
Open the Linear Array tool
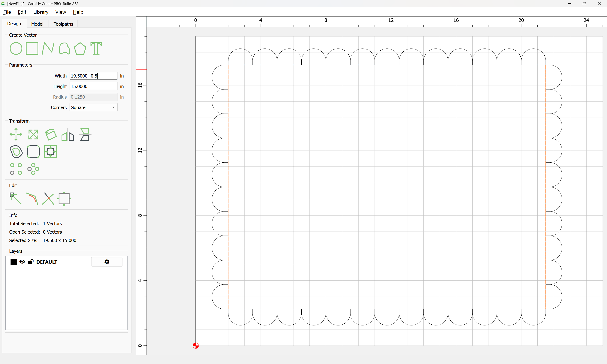[x=16, y=169]
